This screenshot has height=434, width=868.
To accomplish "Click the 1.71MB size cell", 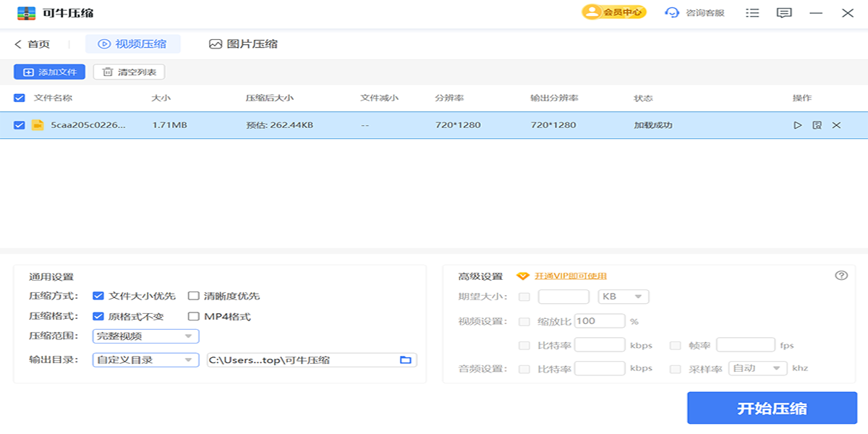I will 170,125.
